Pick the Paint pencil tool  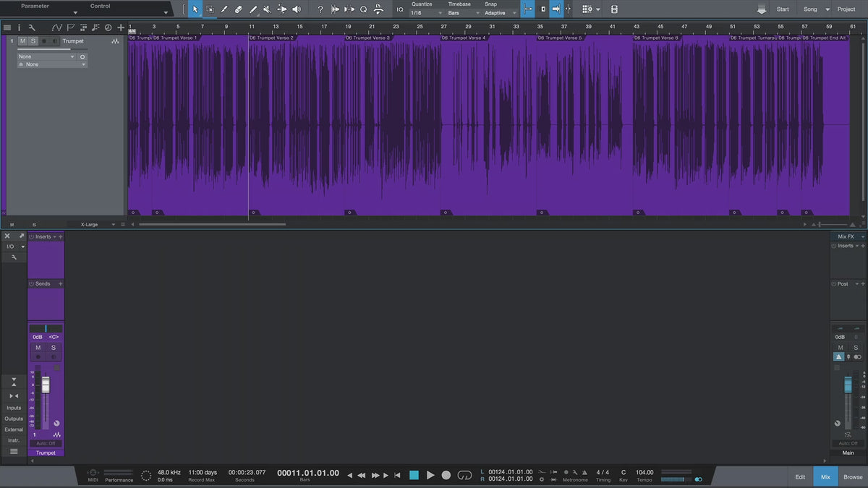click(252, 9)
